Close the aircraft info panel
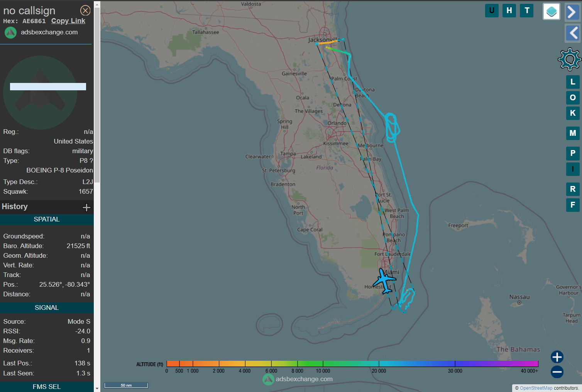 click(x=85, y=10)
